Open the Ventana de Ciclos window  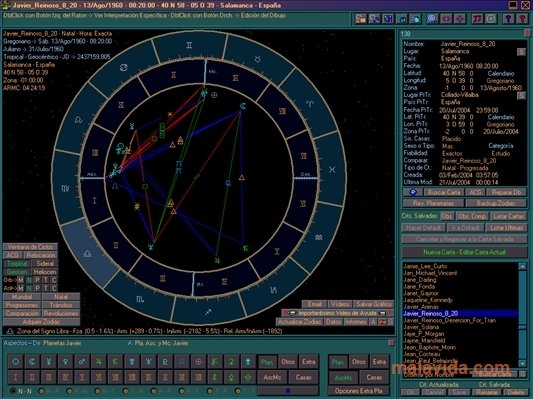coord(31,247)
